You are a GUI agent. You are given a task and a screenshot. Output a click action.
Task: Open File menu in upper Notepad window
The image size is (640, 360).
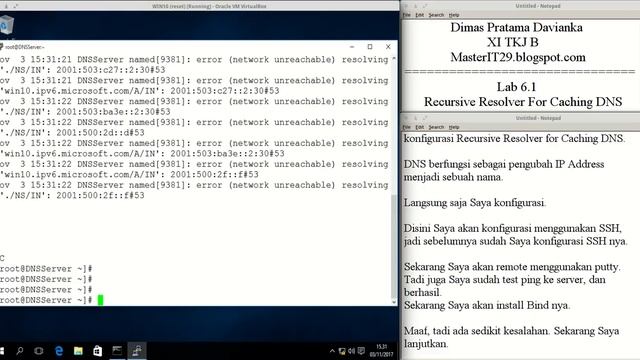tap(407, 15)
